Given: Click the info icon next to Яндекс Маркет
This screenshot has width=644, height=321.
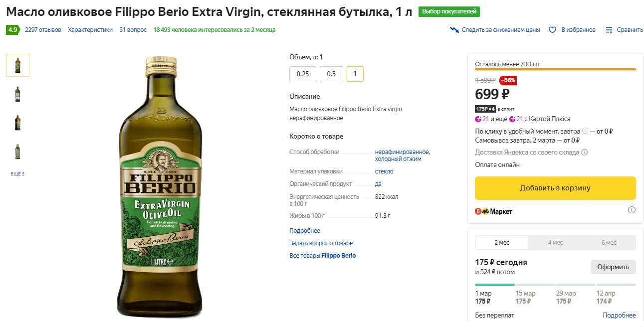Looking at the screenshot, I should coord(632,211).
